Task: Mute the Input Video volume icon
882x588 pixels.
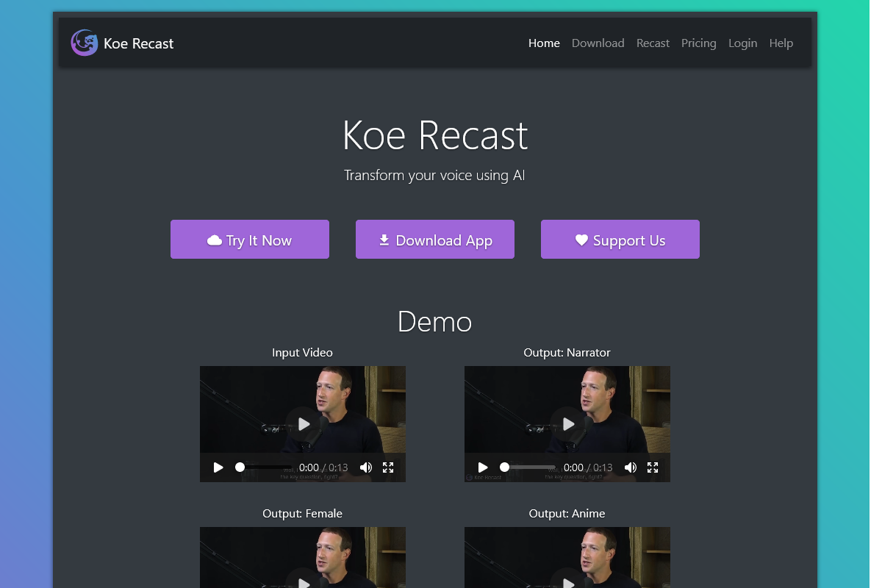Action: click(365, 467)
